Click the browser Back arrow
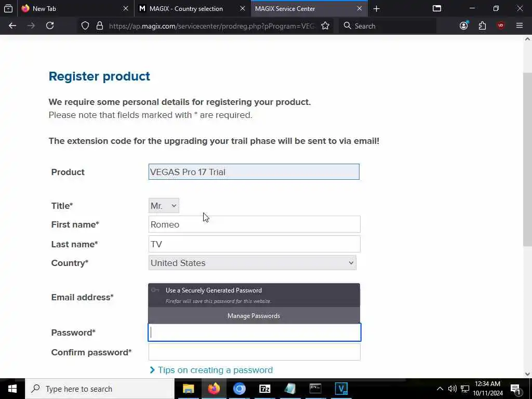Image resolution: width=532 pixels, height=399 pixels. [x=12, y=26]
